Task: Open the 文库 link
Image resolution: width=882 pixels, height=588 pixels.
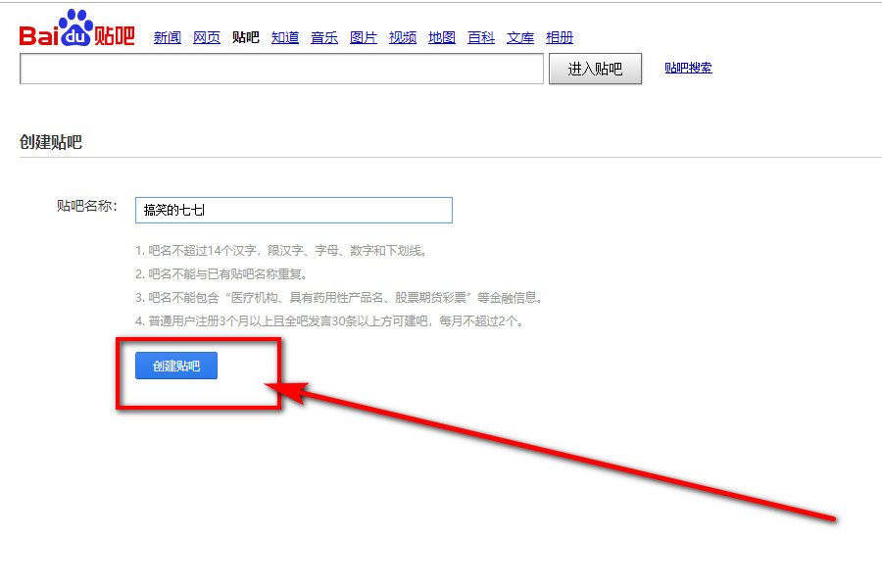Action: 519,38
